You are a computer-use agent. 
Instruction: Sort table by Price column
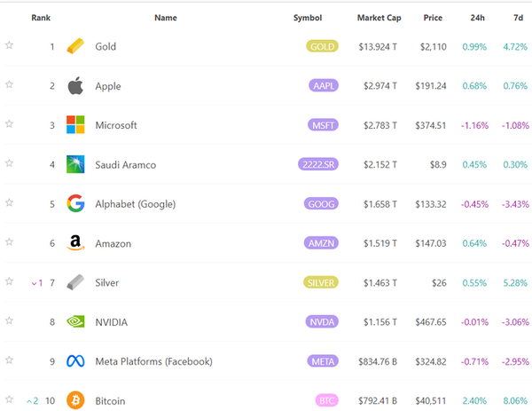(433, 18)
